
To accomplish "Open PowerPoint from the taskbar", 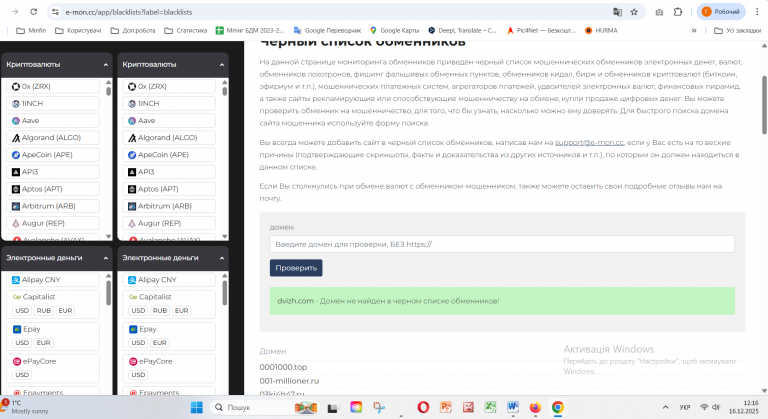I will coord(446,407).
